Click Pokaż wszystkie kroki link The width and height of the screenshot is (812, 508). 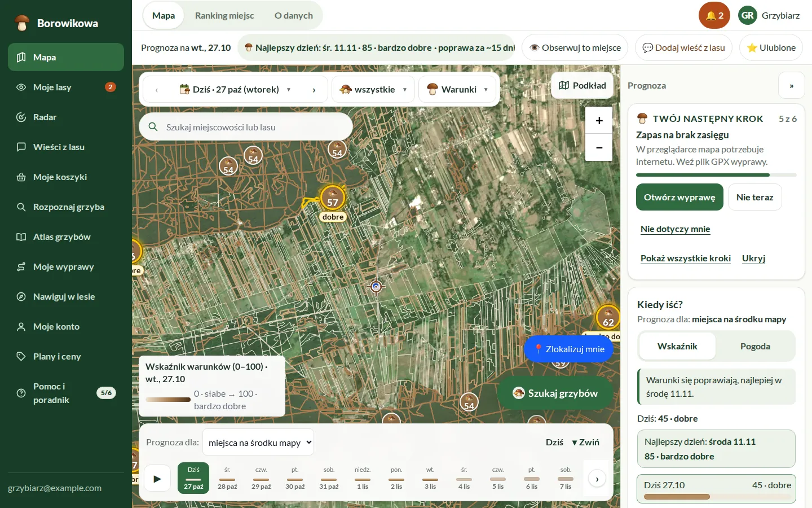point(685,258)
